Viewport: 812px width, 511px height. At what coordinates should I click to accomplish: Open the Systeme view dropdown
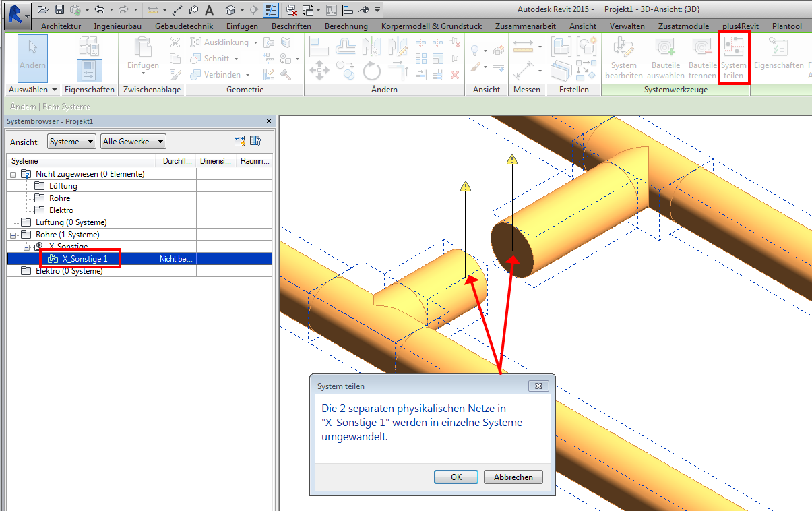[71, 142]
